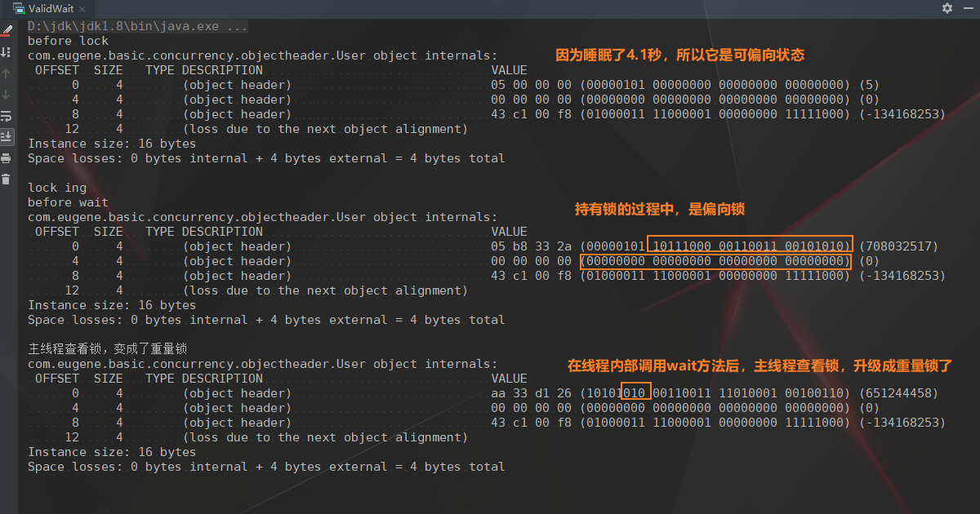
Task: Click the 'lock ing' output line
Action: coord(57,188)
